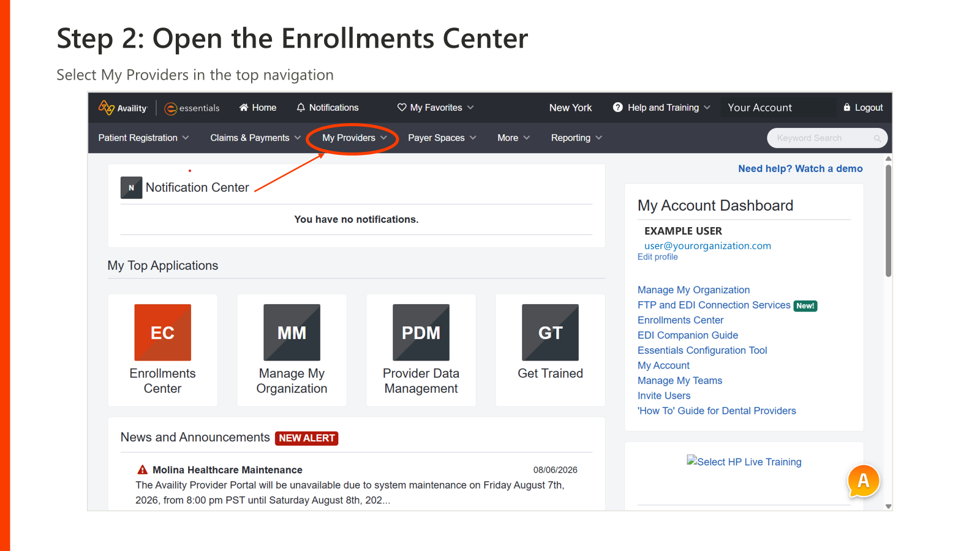The image size is (980, 551).
Task: Open Notifications in top navigation
Action: point(328,107)
